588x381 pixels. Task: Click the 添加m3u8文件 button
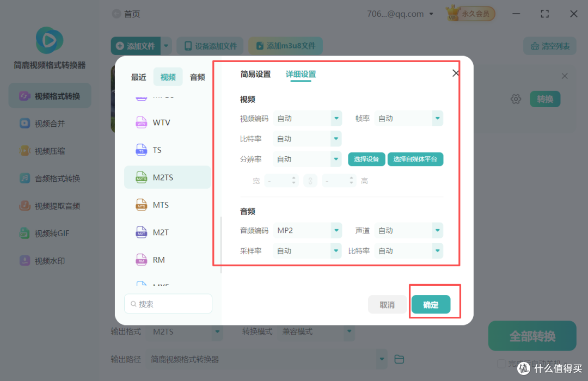point(285,46)
